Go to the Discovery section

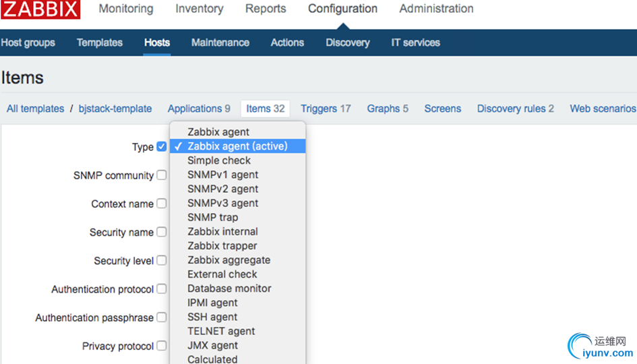(348, 42)
